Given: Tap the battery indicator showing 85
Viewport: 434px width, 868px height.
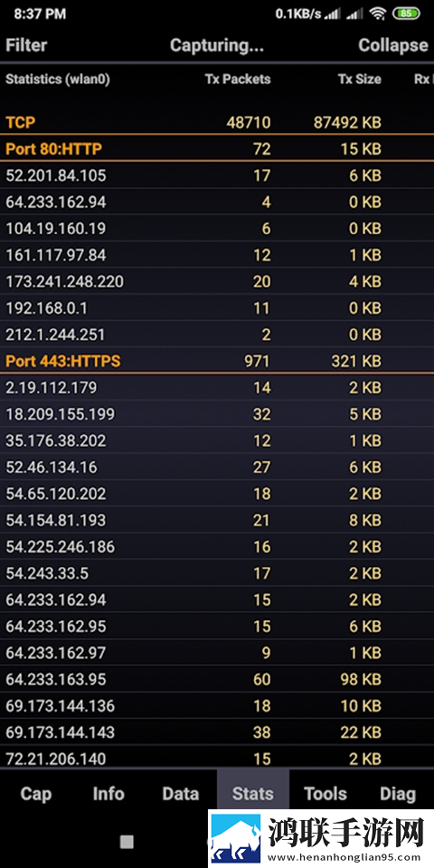Looking at the screenshot, I should coord(407,14).
